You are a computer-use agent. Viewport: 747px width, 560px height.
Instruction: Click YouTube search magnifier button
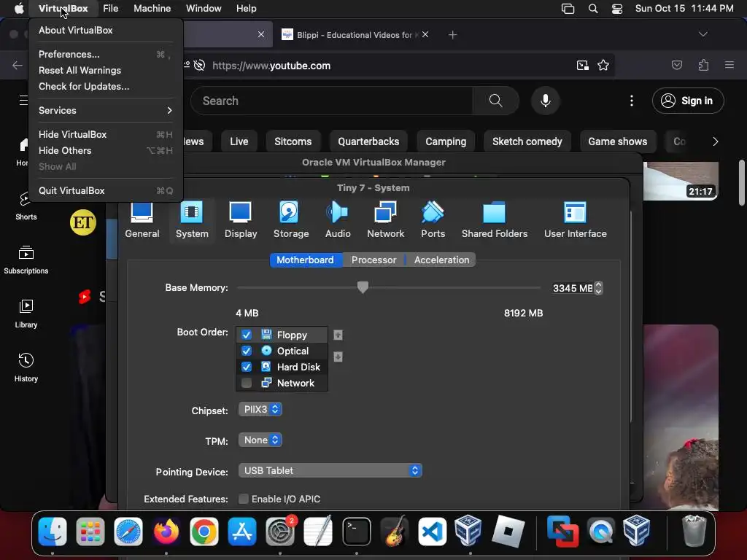pyautogui.click(x=495, y=101)
